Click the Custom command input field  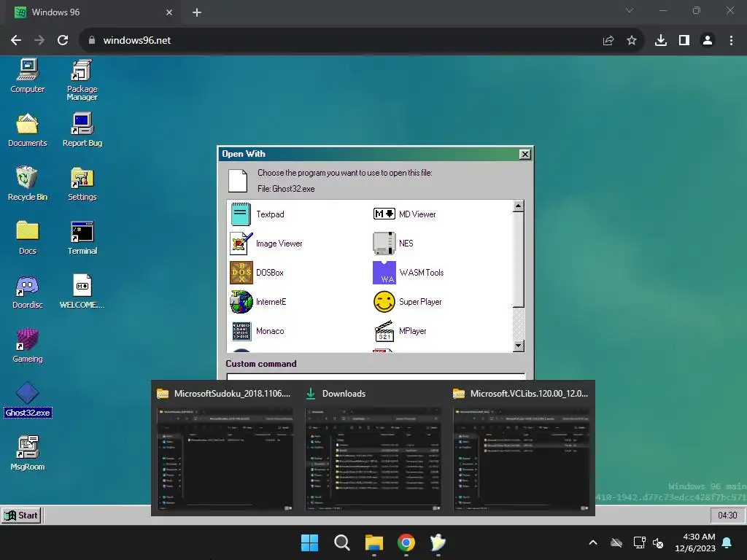[x=376, y=377]
